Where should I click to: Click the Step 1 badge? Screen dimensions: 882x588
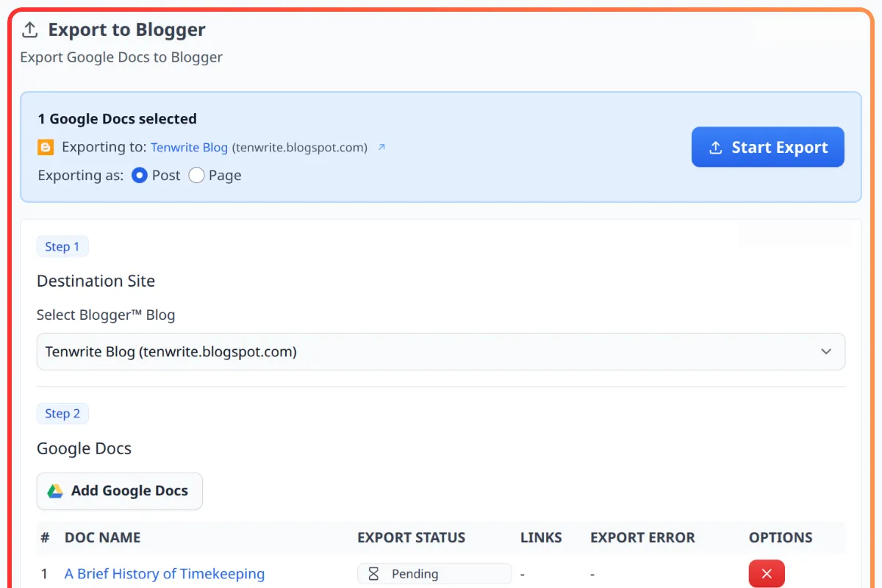click(x=62, y=246)
